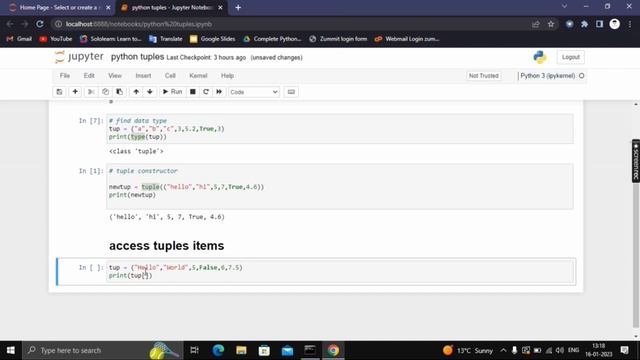640x360 pixels.
Task: Move selected cell up with arrow icon
Action: [136, 92]
